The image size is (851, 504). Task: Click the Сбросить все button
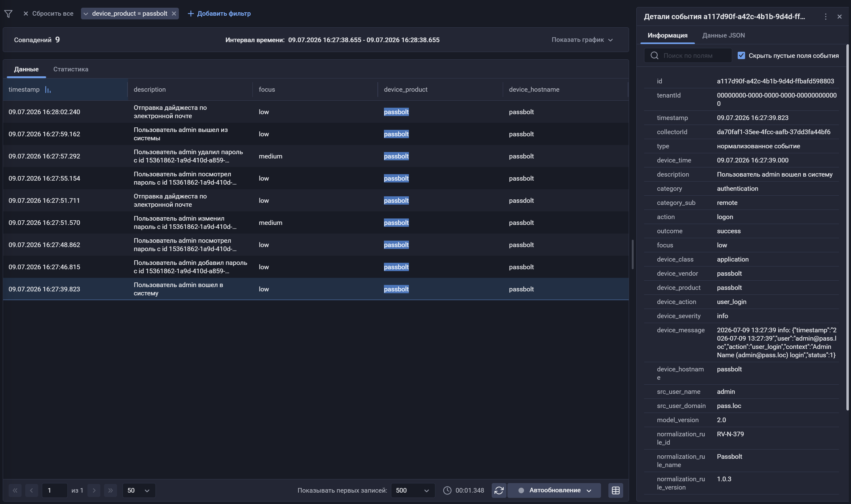click(x=48, y=14)
